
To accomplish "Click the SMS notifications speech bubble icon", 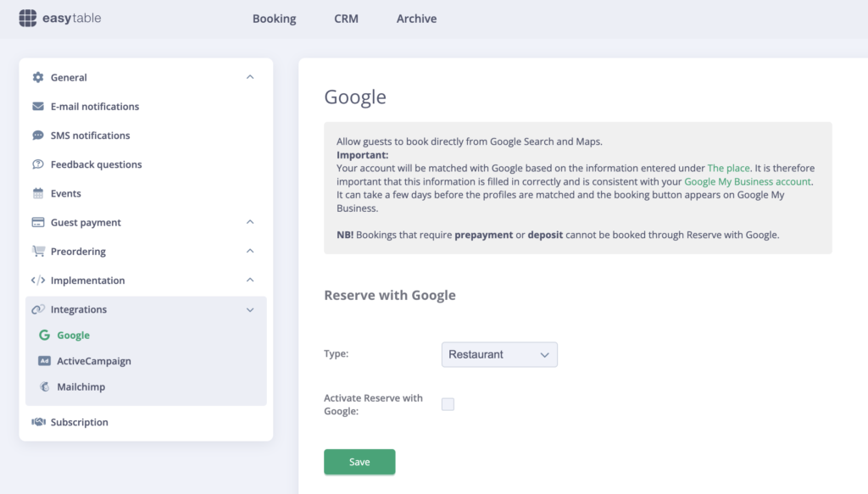I will pyautogui.click(x=37, y=135).
